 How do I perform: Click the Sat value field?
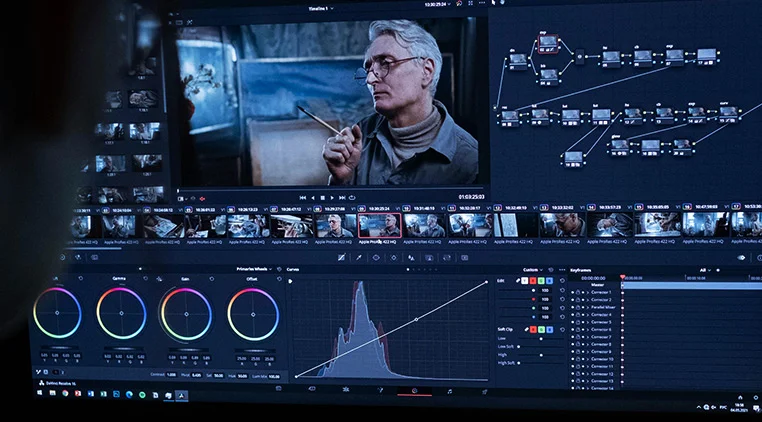[218, 375]
